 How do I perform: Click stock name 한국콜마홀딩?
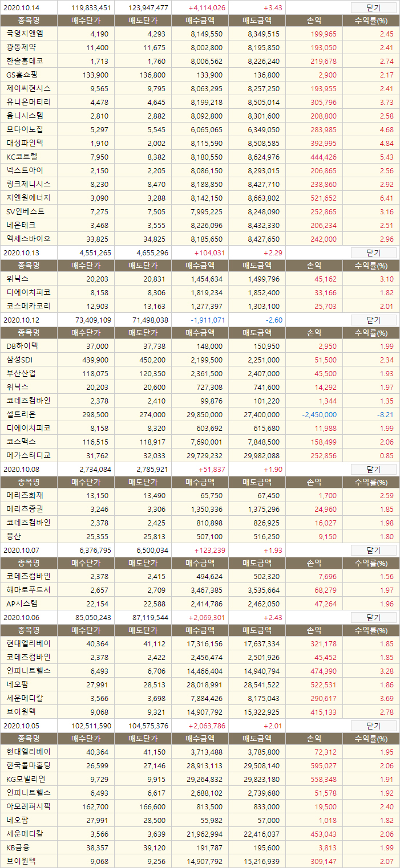(29, 765)
